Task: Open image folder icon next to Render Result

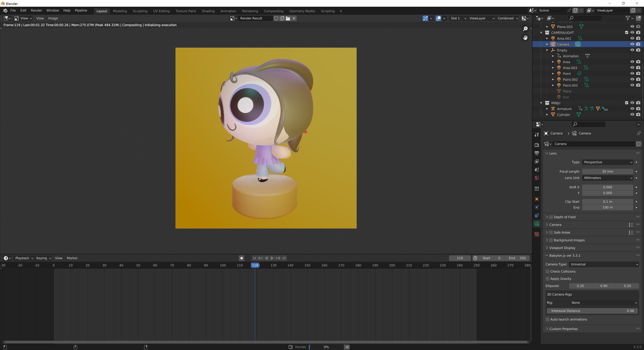Action: [x=288, y=18]
